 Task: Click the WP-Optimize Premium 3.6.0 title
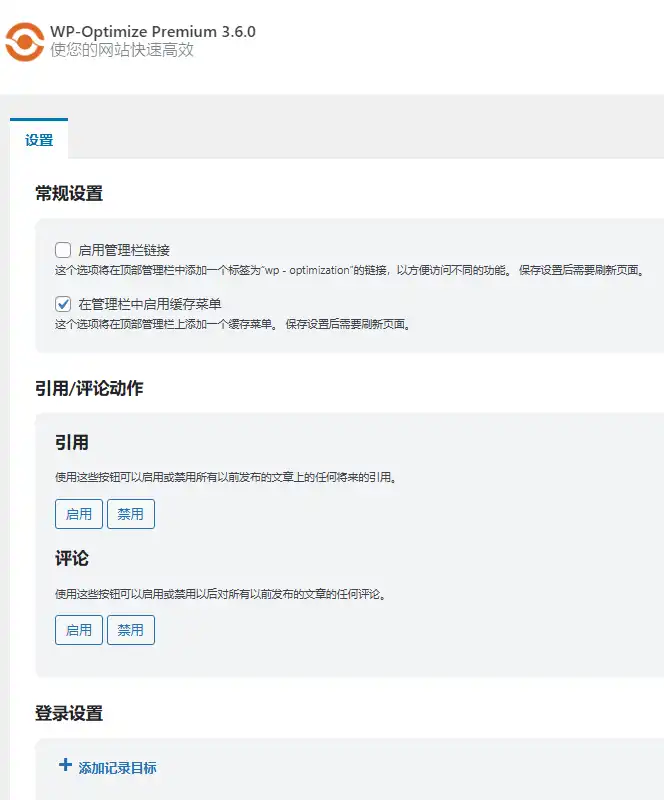pyautogui.click(x=153, y=32)
